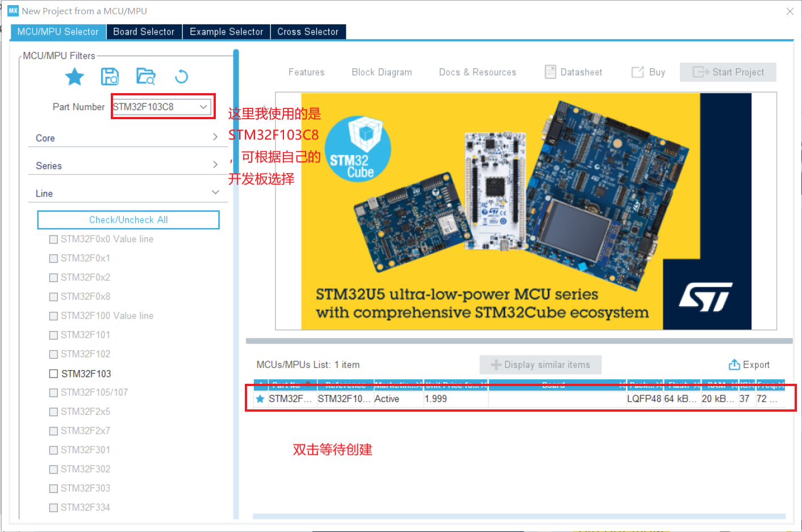Click the Part No column header
This screenshot has width=802, height=532.
[293, 385]
